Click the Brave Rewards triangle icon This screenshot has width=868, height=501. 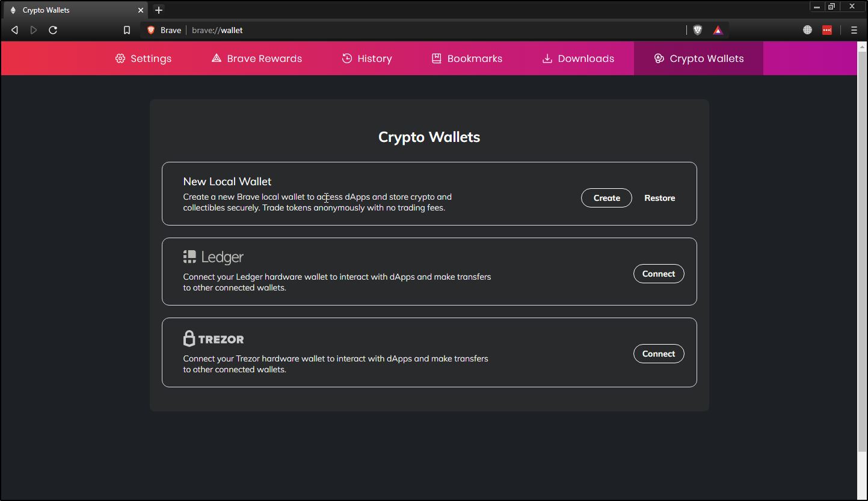tap(718, 29)
